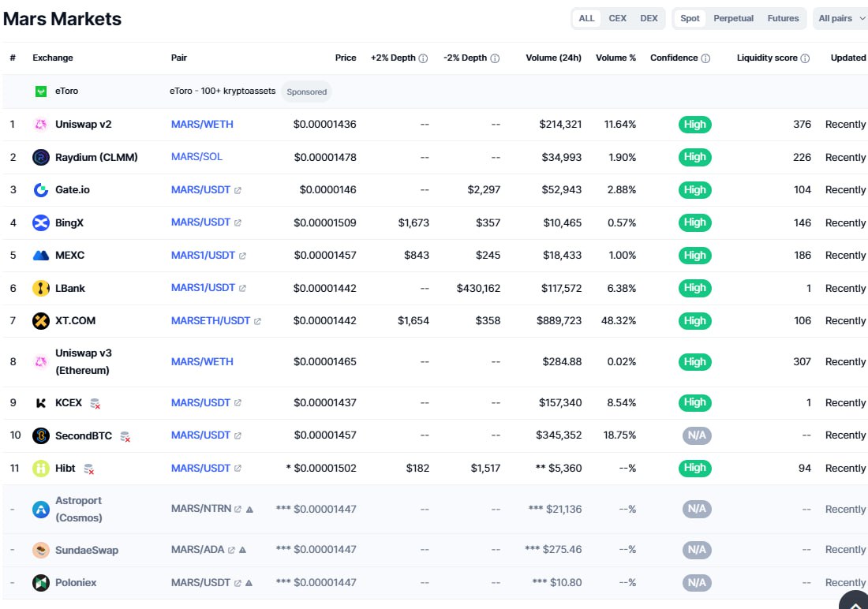This screenshot has height=609, width=868.
Task: Select the CEX filter tab
Action: point(617,18)
